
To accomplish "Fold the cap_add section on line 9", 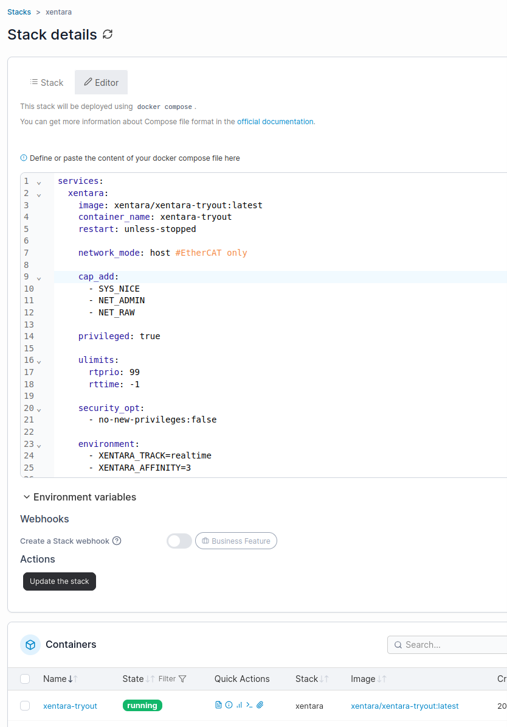I will coord(39,278).
